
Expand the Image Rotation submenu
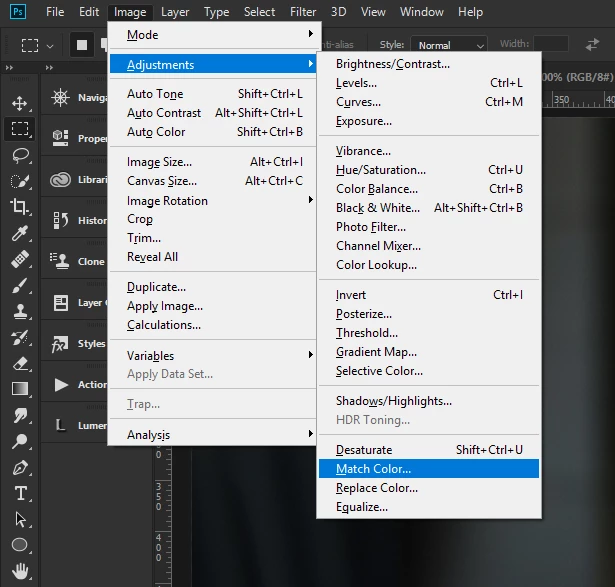(x=214, y=200)
